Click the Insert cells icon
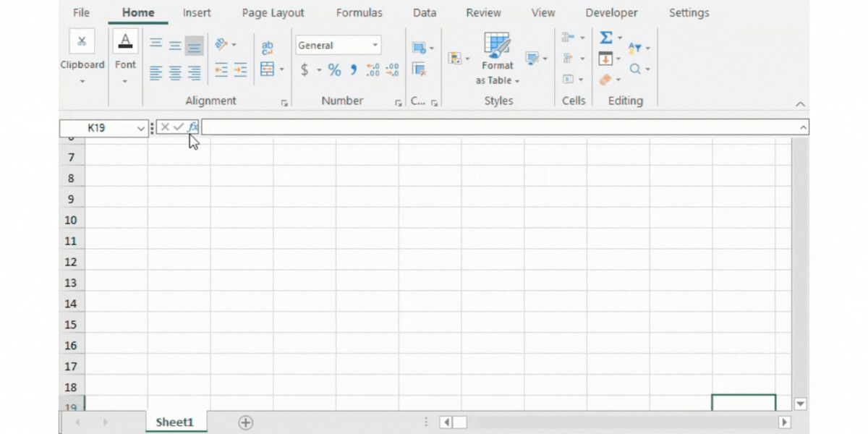This screenshot has width=868, height=434. [569, 37]
